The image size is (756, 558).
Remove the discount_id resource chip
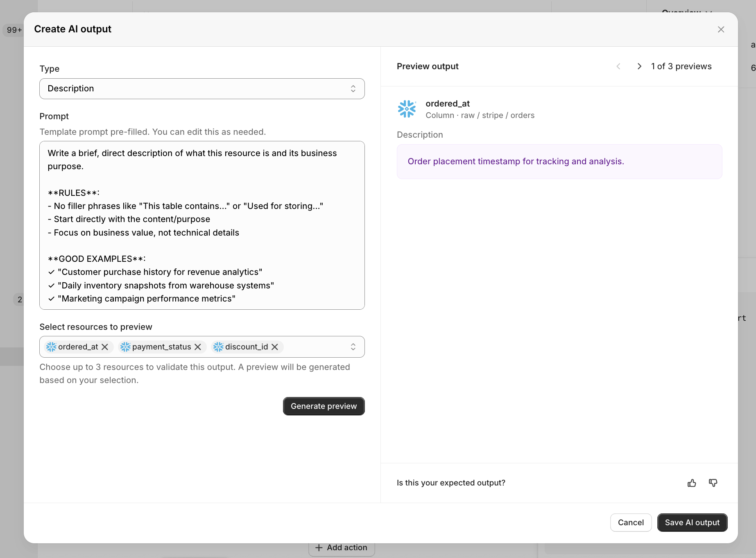[275, 347]
